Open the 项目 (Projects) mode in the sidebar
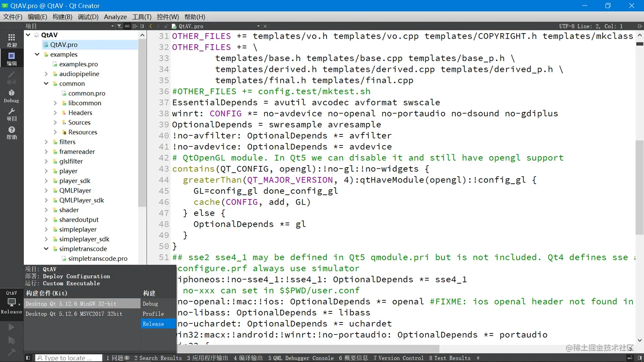 pyautogui.click(x=11, y=114)
